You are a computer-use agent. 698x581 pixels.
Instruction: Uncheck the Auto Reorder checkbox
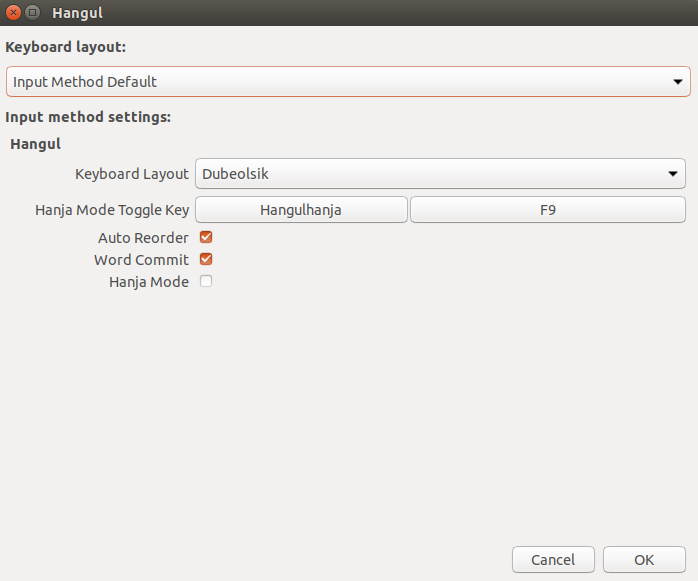[x=206, y=237]
